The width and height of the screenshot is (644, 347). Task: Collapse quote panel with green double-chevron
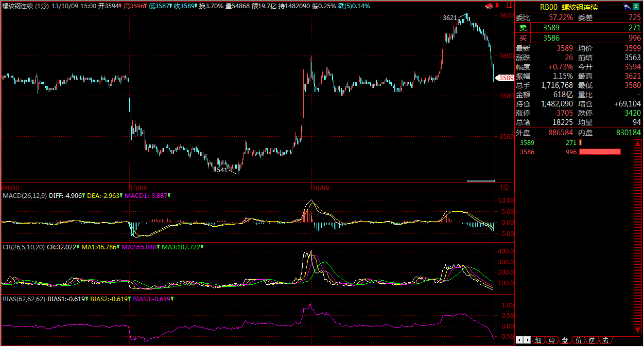636,7
